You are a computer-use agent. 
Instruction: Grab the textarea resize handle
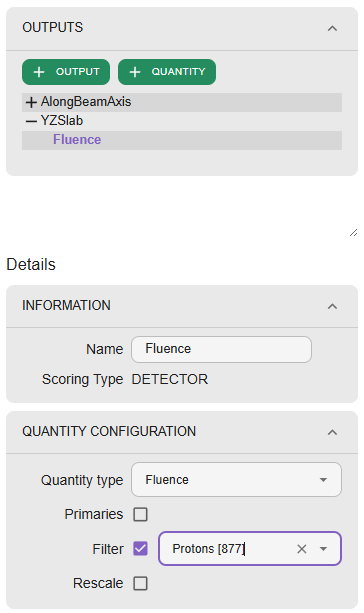pos(353,233)
